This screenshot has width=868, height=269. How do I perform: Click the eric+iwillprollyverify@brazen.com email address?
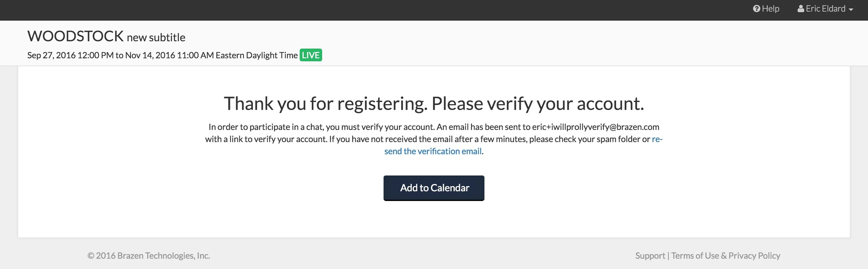595,127
